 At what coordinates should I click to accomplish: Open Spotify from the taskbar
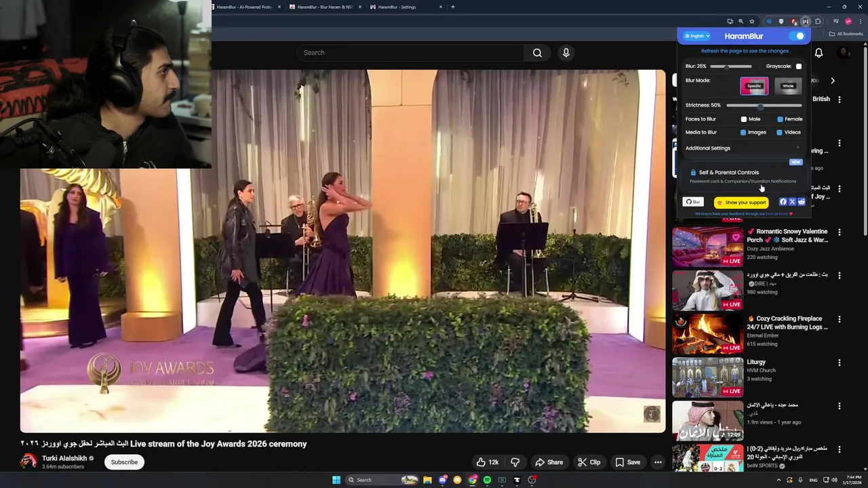click(487, 480)
